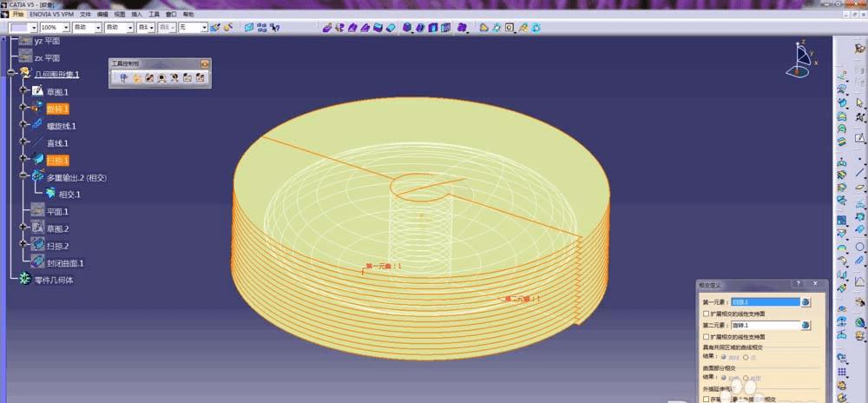Image resolution: width=868 pixels, height=403 pixels.
Task: Click the 螺旋线.1 helix icon in tree
Action: pyautogui.click(x=37, y=125)
